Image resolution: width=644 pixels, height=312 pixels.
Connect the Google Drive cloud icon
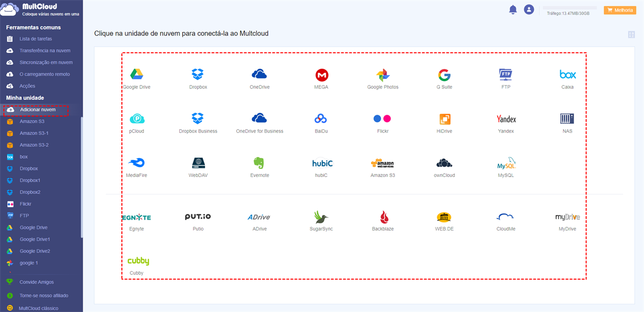tap(136, 75)
